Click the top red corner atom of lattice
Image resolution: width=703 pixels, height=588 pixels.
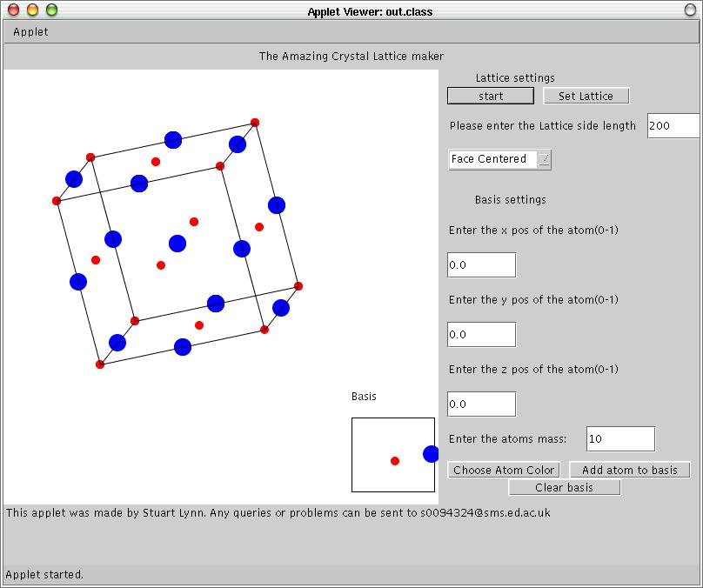click(255, 123)
